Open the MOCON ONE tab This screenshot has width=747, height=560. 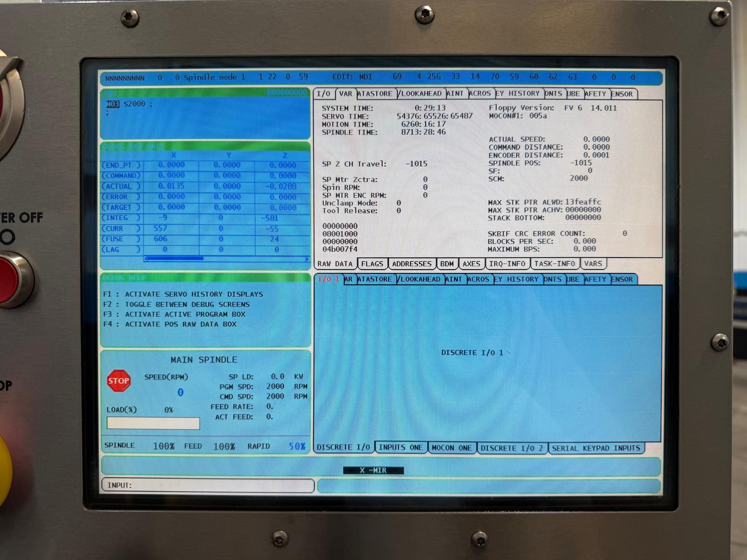(451, 448)
